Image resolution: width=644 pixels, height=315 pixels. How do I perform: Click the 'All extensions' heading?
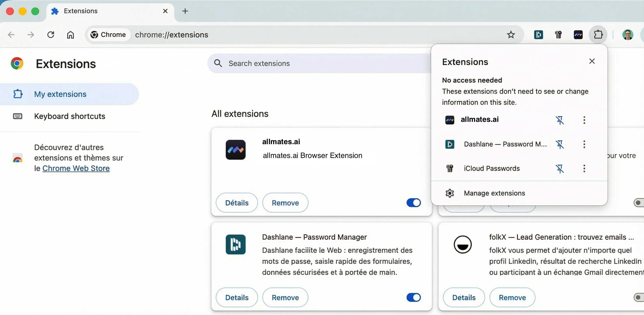[240, 114]
